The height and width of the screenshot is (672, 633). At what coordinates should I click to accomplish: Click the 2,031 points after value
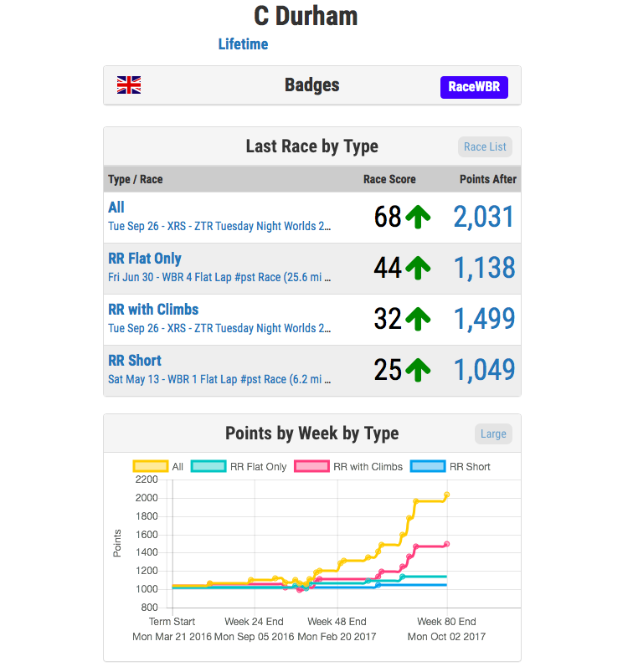tap(483, 218)
